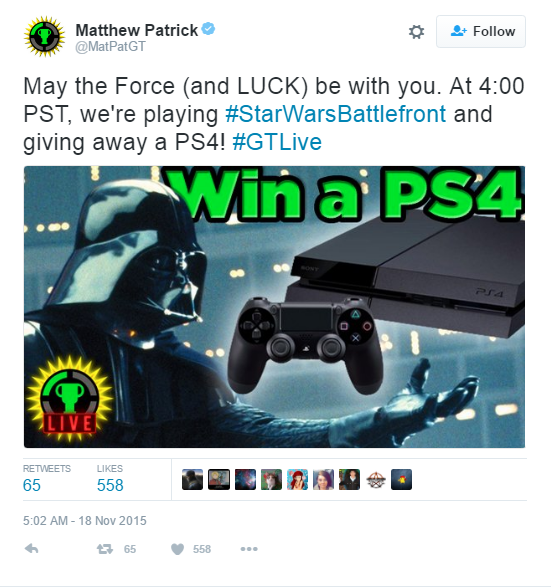Open the first liker's avatar
This screenshot has height=587, width=551.
(x=192, y=480)
